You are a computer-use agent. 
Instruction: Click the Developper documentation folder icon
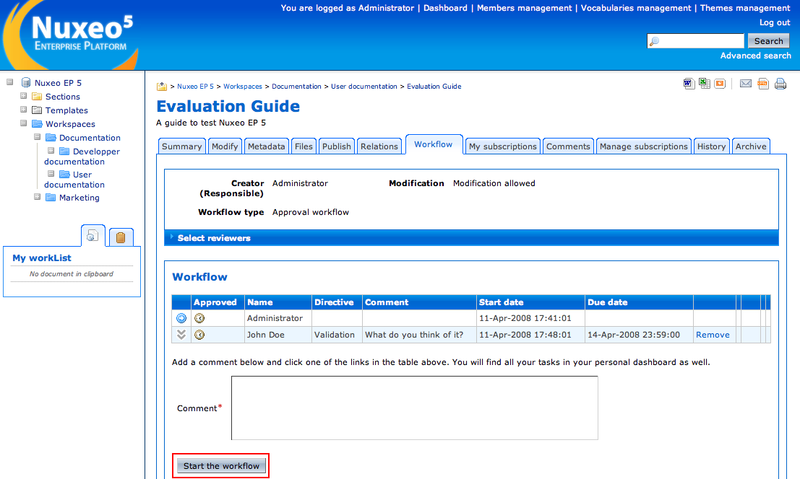coord(64,151)
